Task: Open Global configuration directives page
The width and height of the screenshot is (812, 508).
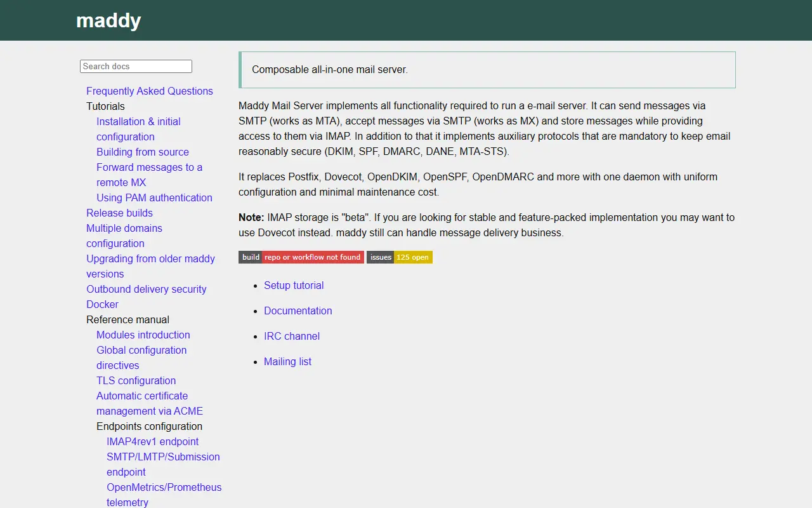Action: [x=141, y=358]
